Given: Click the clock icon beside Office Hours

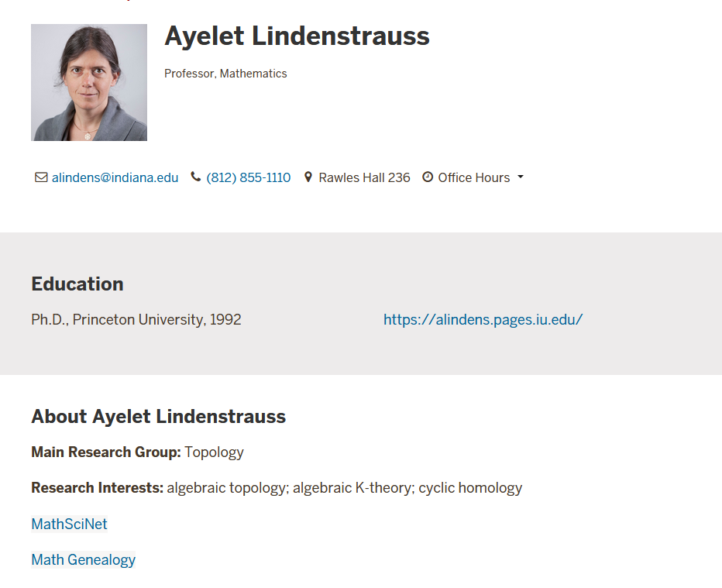Looking at the screenshot, I should pos(428,177).
